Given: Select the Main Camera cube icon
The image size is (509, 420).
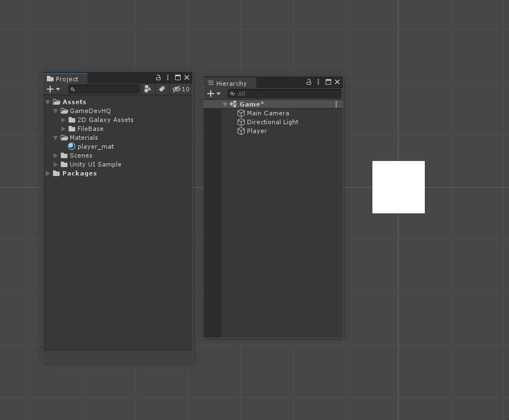Looking at the screenshot, I should pyautogui.click(x=241, y=113).
